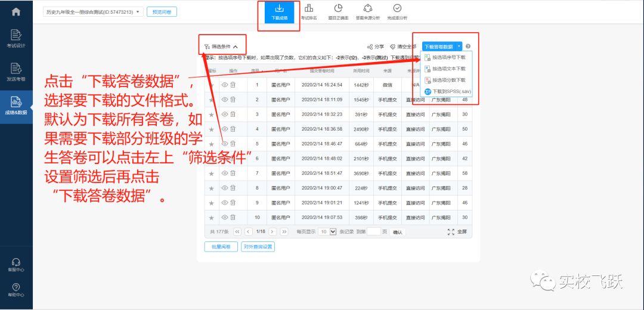
Task: Star the row with sequence 1
Action: click(x=212, y=85)
